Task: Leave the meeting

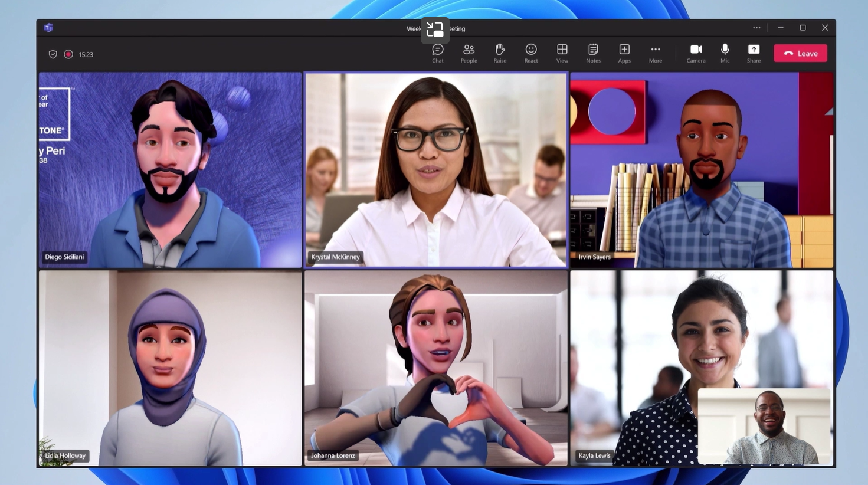Action: (x=800, y=53)
